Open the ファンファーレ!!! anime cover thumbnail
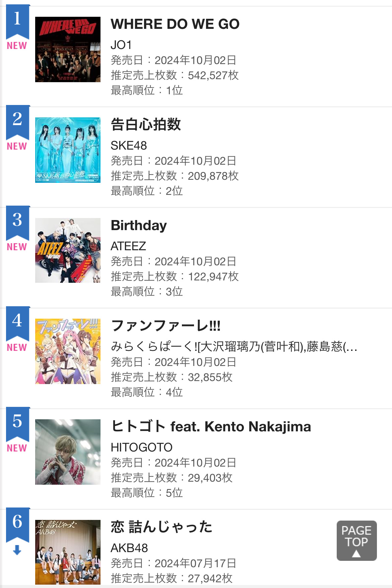The image size is (392, 588). pos(68,351)
